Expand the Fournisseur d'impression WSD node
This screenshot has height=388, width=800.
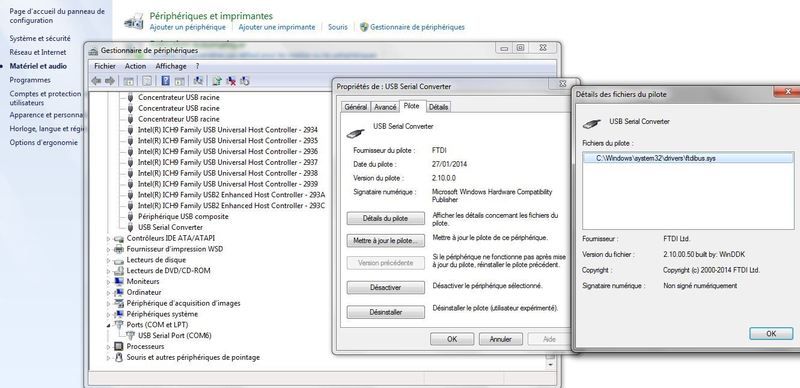[108, 249]
